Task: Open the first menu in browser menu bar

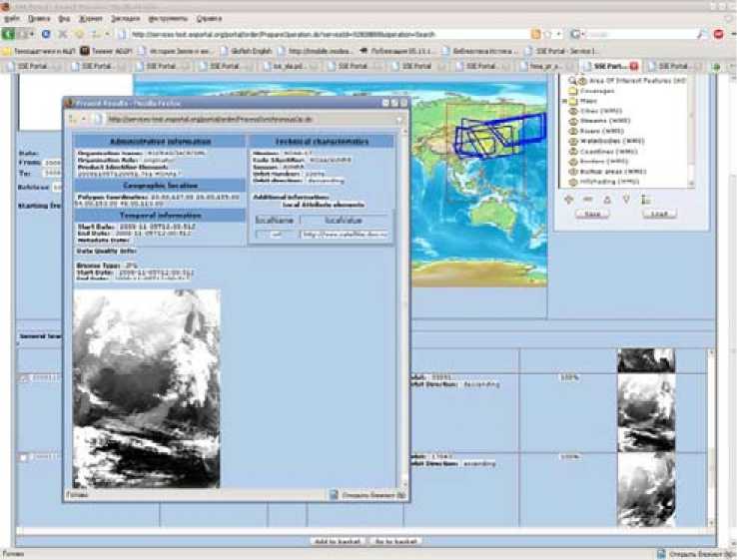Action: click(x=12, y=19)
